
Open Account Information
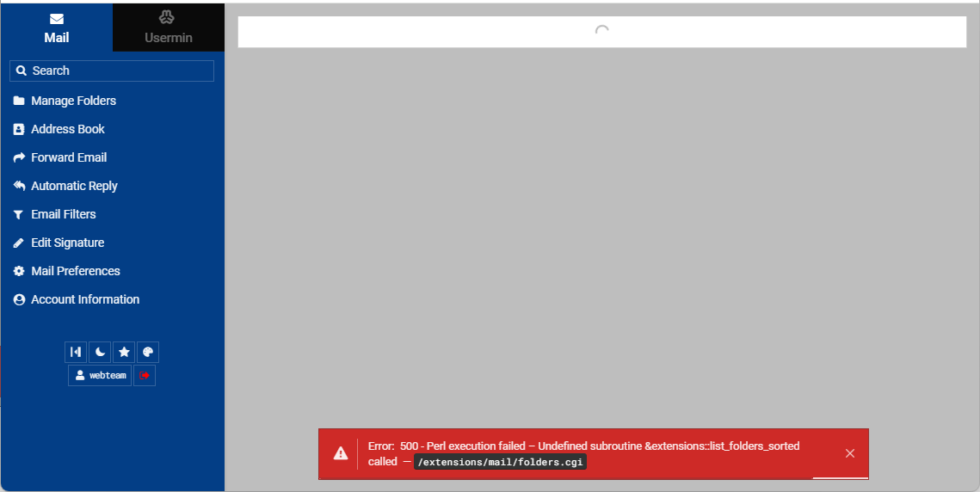[85, 299]
